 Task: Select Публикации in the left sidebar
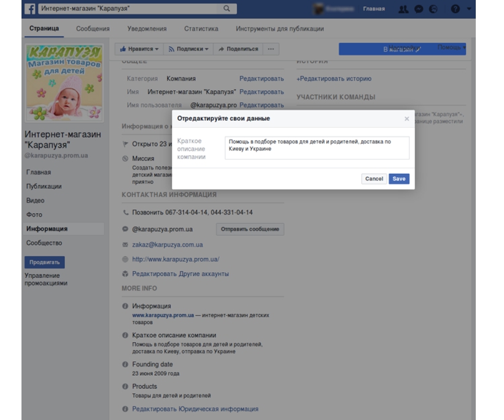(x=44, y=187)
